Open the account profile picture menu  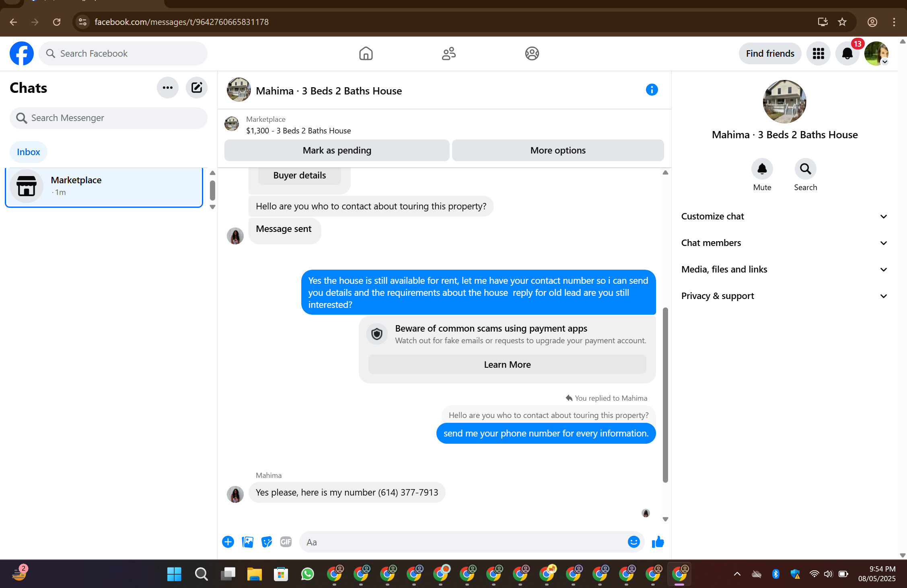pos(876,53)
